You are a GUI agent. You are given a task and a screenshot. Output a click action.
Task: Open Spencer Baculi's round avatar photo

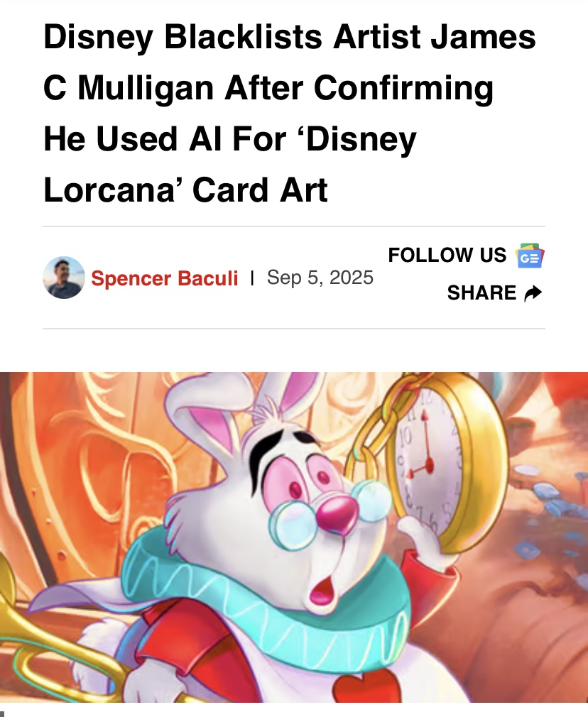pos(64,278)
